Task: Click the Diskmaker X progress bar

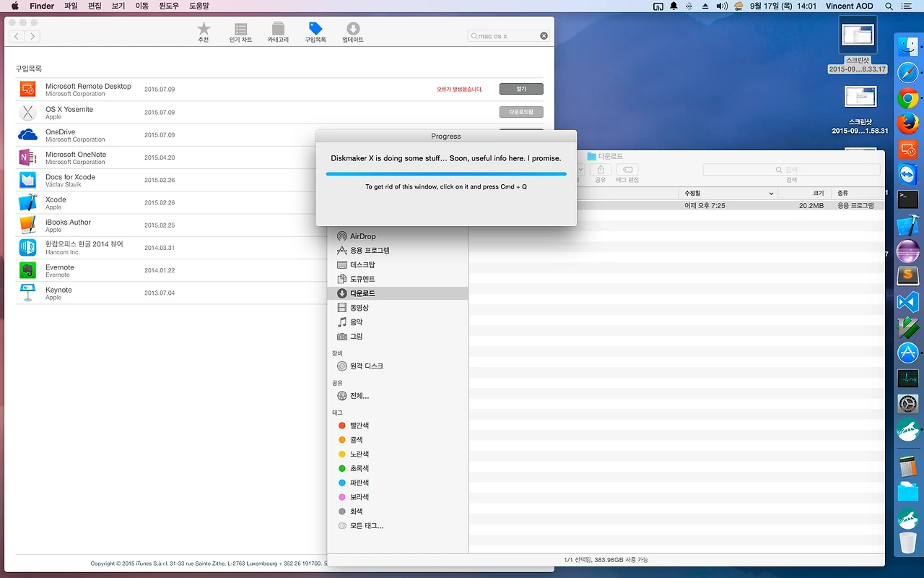Action: click(446, 173)
